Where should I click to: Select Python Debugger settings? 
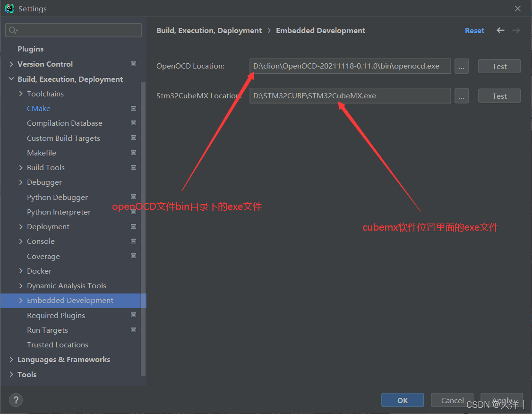pos(57,197)
